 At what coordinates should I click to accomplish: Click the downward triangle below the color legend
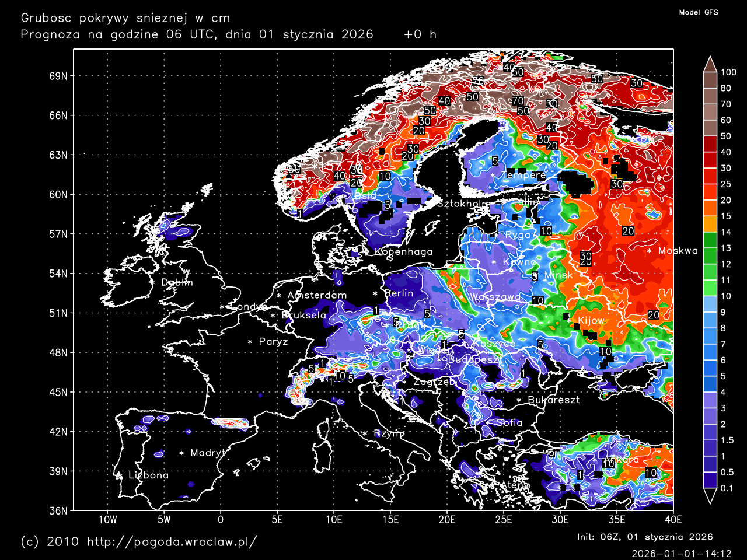click(x=710, y=496)
